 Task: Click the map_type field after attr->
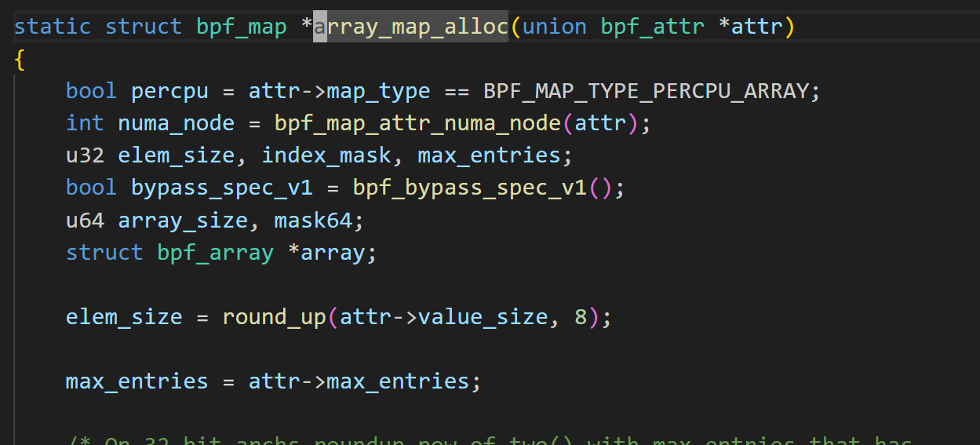(x=378, y=91)
